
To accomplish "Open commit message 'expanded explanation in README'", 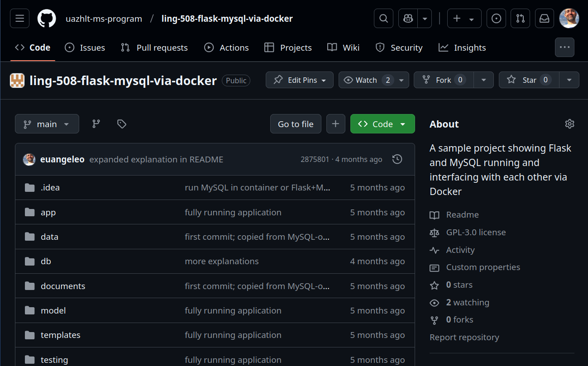I will pyautogui.click(x=156, y=159).
